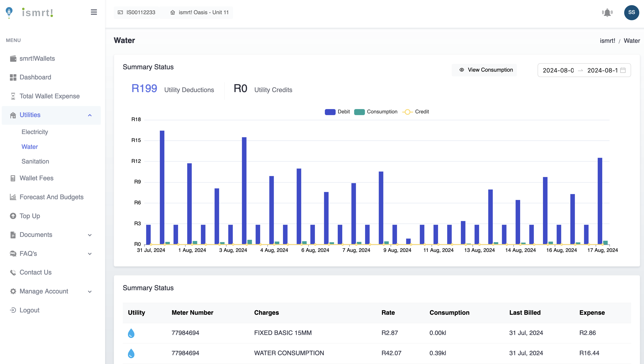Click the hamburger menu icon

[x=94, y=12]
